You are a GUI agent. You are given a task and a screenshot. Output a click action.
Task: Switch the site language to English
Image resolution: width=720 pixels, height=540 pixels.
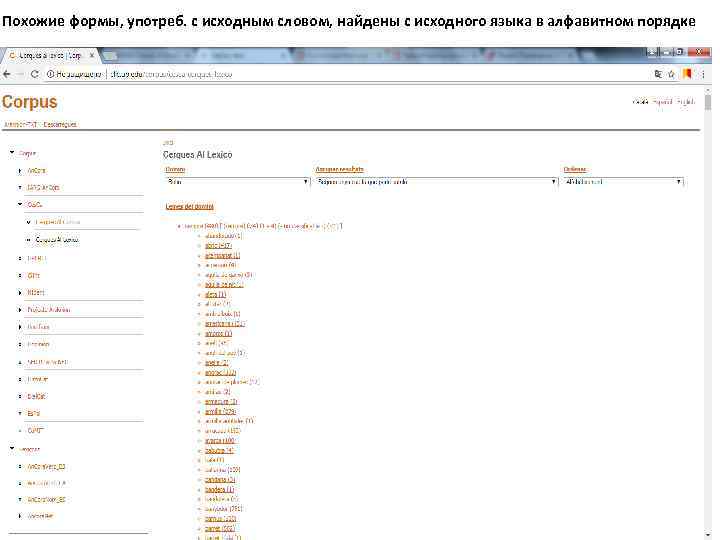[685, 102]
